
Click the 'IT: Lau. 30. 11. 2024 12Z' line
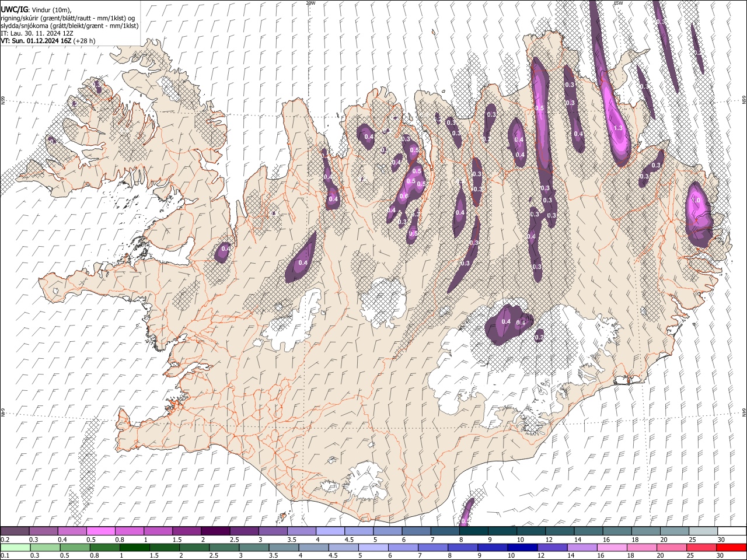pos(37,33)
